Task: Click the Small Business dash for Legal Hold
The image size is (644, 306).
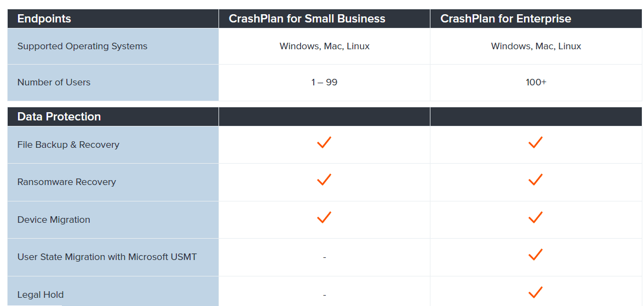Action: [x=325, y=295]
